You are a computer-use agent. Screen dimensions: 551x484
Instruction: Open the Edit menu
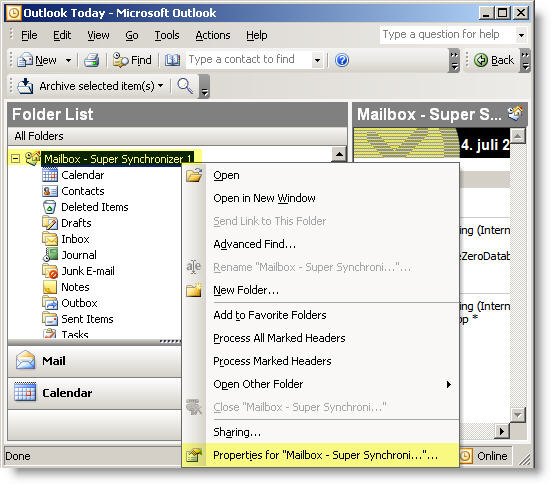(62, 35)
